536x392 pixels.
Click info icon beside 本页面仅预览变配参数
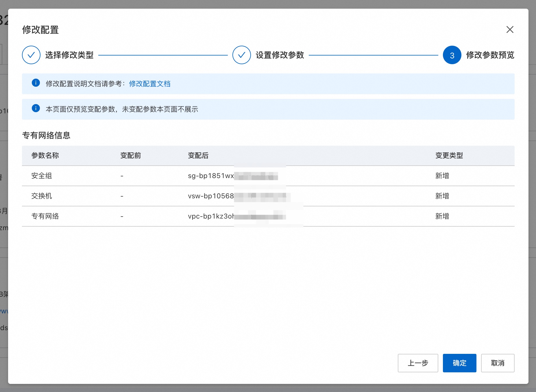click(36, 108)
